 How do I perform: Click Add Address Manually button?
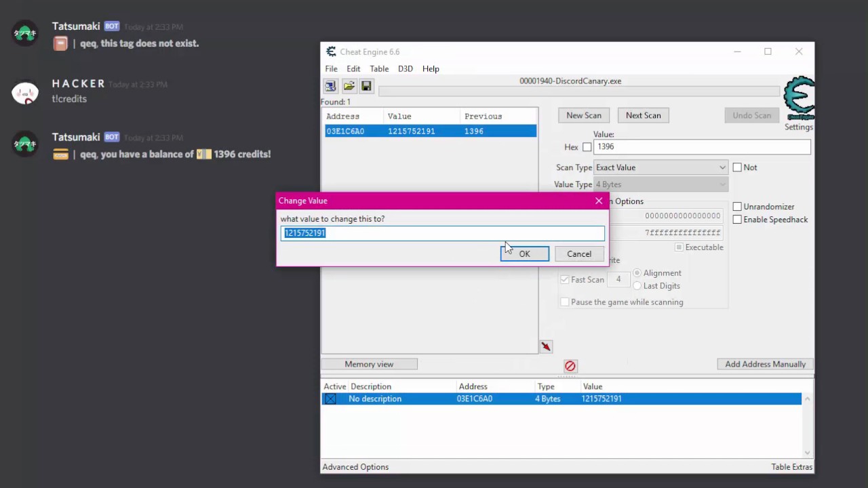tap(766, 364)
